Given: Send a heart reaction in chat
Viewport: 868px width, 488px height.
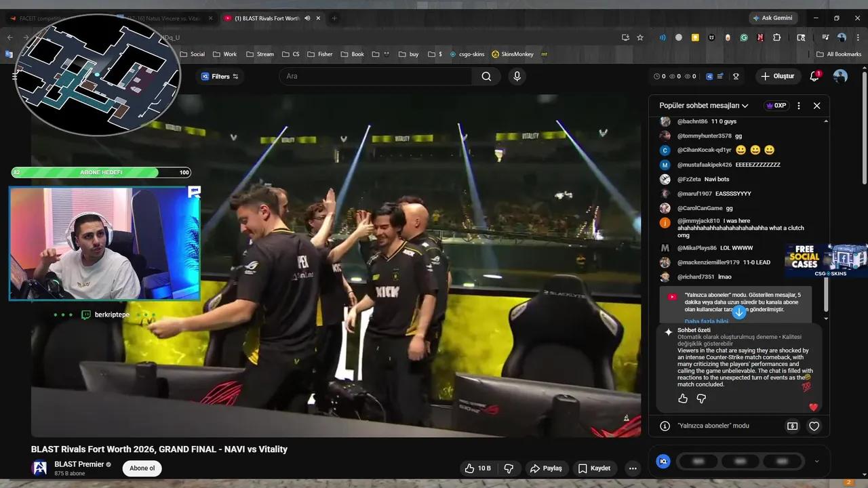Looking at the screenshot, I should [814, 426].
